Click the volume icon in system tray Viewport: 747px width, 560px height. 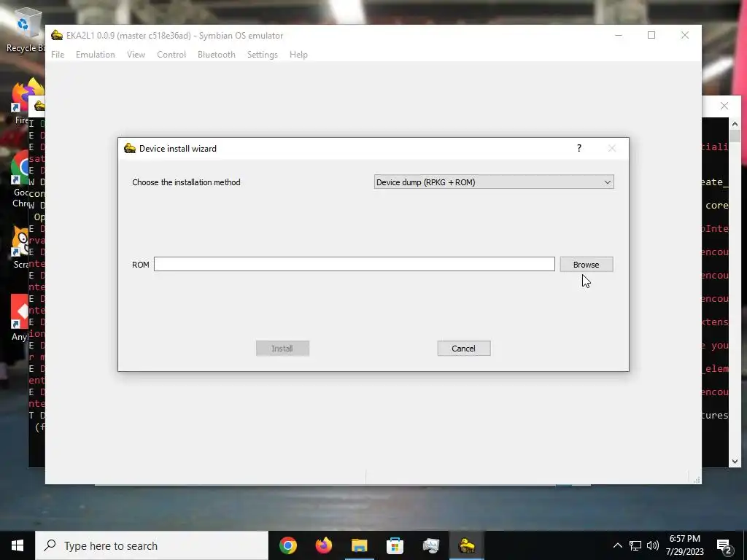[653, 545]
